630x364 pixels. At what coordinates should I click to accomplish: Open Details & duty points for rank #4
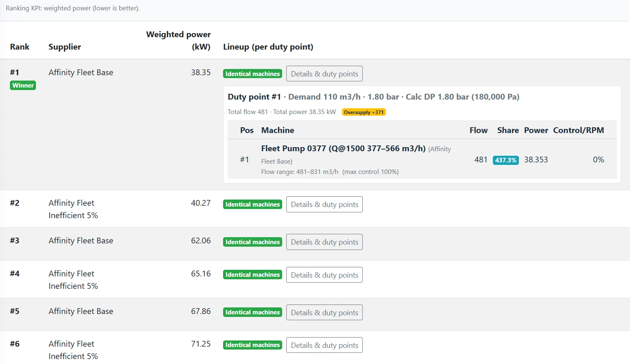point(324,275)
